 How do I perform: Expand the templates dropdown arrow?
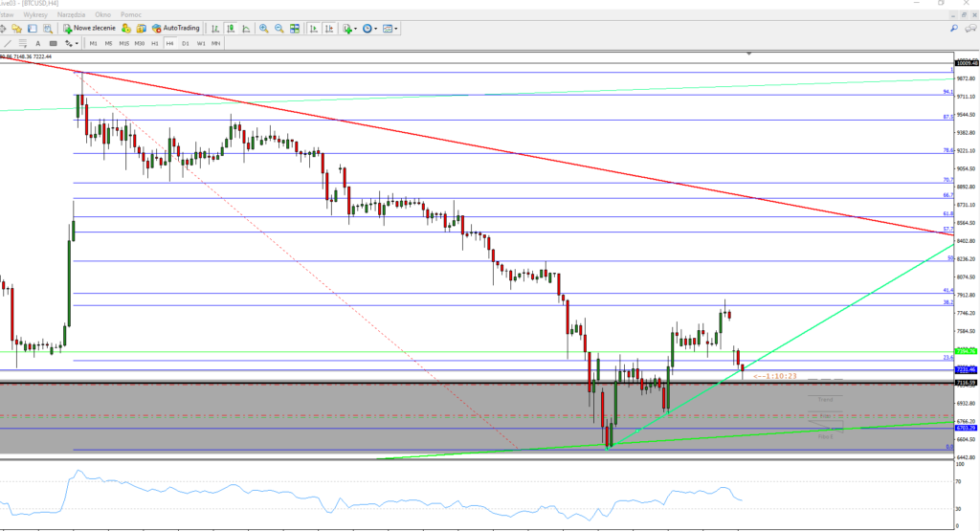tap(395, 28)
